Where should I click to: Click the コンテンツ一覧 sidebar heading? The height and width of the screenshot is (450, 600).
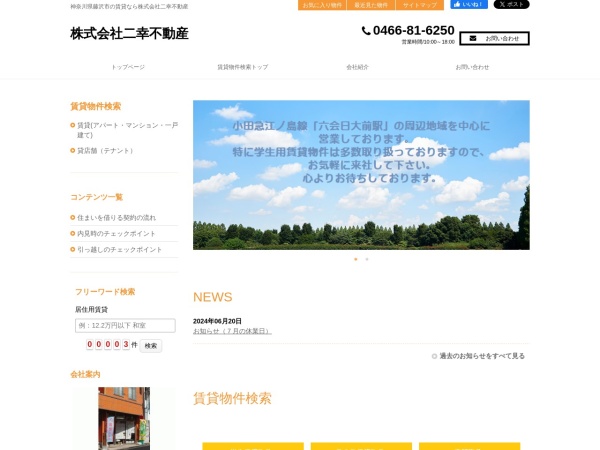pos(97,197)
